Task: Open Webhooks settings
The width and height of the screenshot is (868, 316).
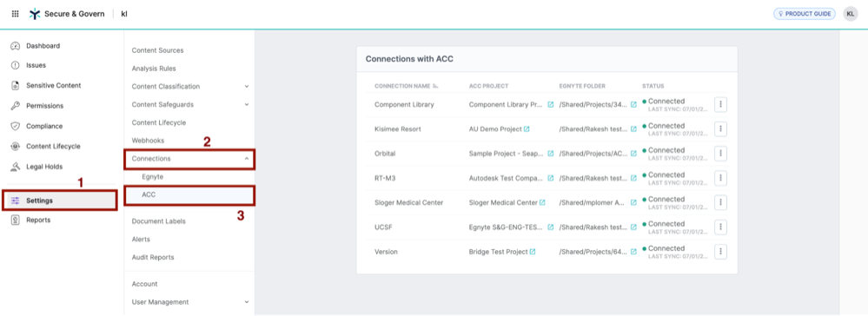Action: (148, 141)
